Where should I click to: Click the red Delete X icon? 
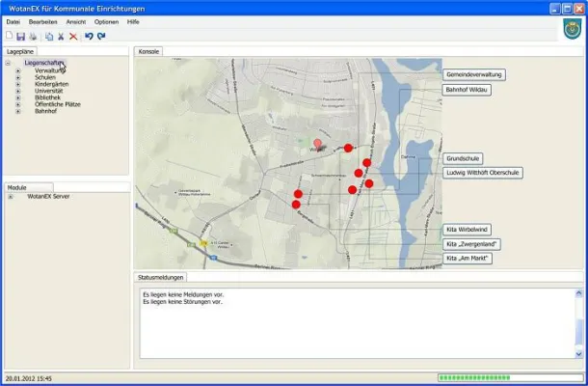tap(73, 36)
